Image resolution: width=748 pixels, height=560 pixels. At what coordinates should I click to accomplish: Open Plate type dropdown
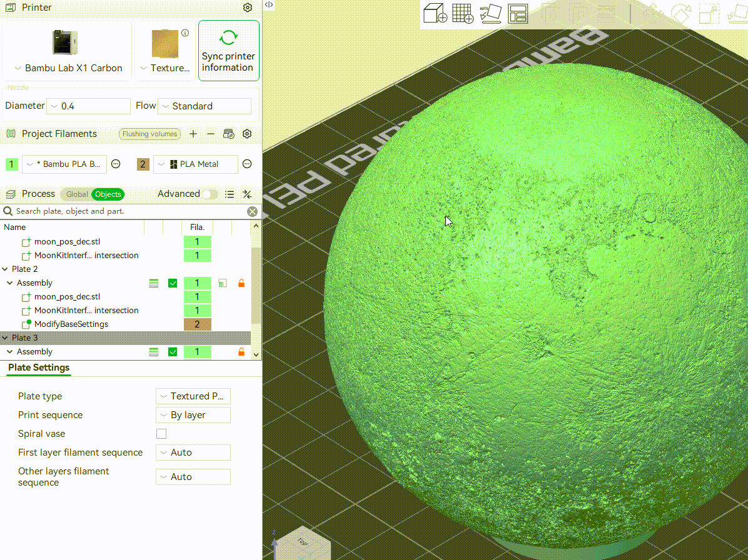(193, 396)
